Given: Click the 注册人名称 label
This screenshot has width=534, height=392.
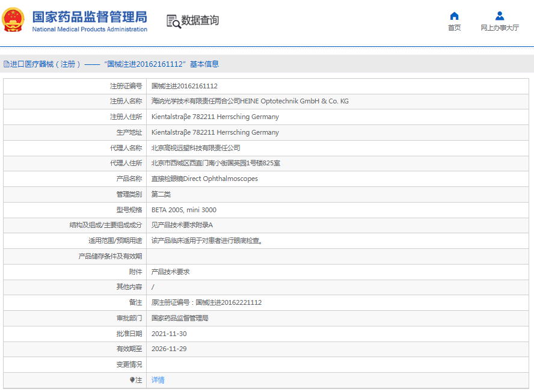Looking at the screenshot, I should click(x=126, y=101).
